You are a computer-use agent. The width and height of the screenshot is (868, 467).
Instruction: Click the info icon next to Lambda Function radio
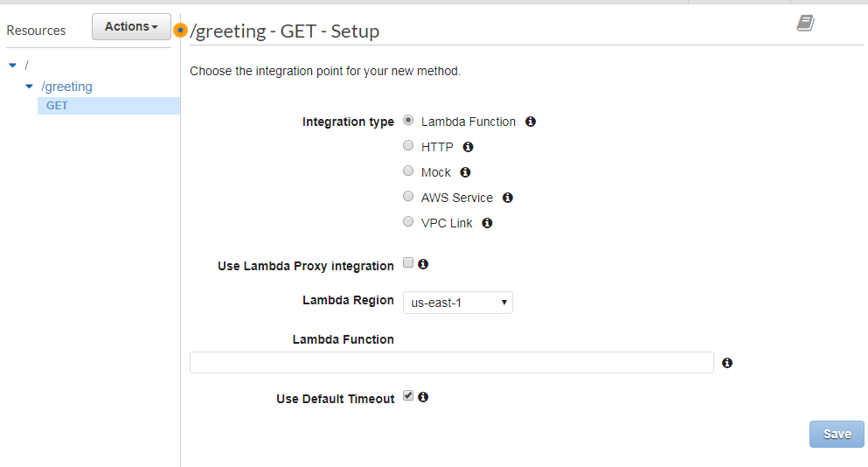pos(531,122)
